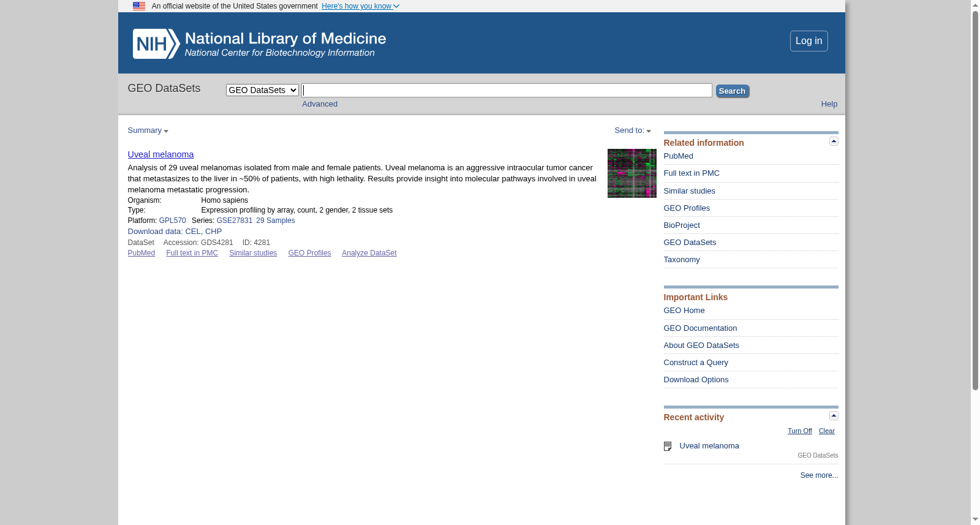980x525 pixels.
Task: Click the scrollbar down arrow
Action: (975, 520)
